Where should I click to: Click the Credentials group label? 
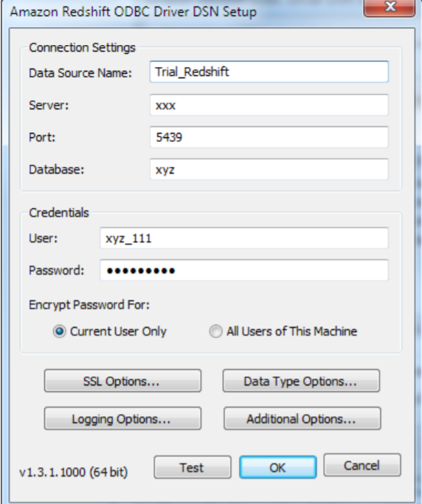point(59,213)
